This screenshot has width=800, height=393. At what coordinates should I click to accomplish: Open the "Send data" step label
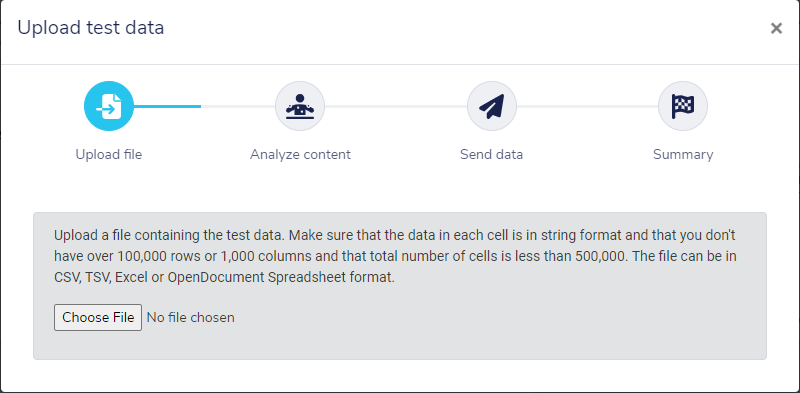[492, 154]
